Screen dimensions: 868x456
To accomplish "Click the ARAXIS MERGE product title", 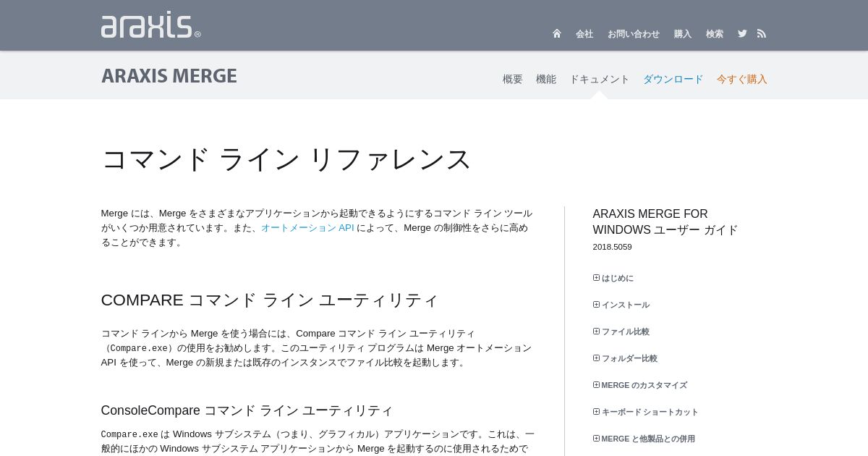I will click(x=169, y=76).
